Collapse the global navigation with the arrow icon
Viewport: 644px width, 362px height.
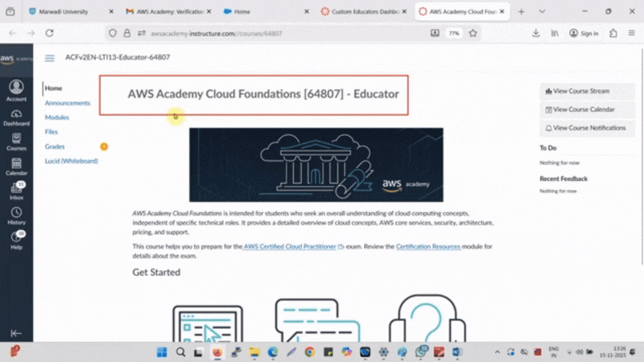[16, 333]
